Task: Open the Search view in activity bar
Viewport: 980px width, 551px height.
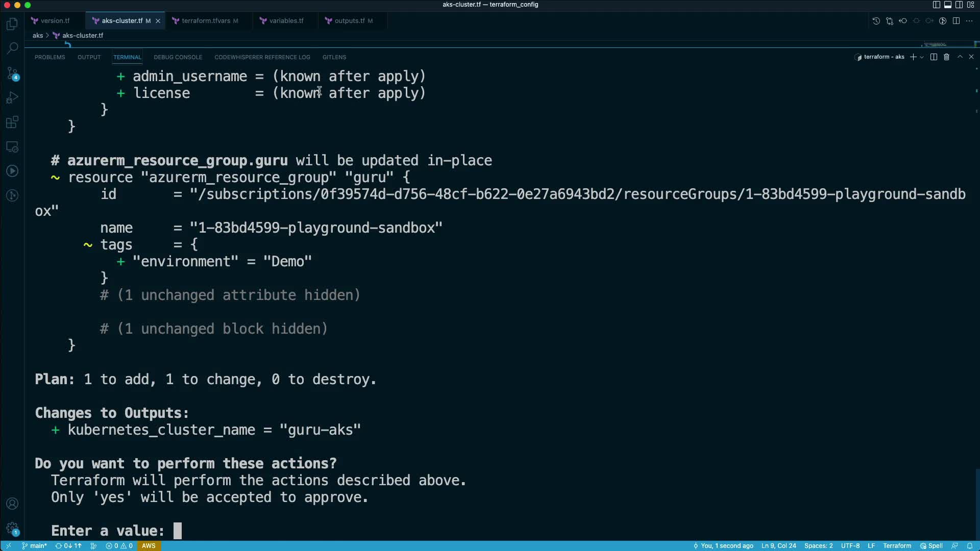Action: coord(12,48)
